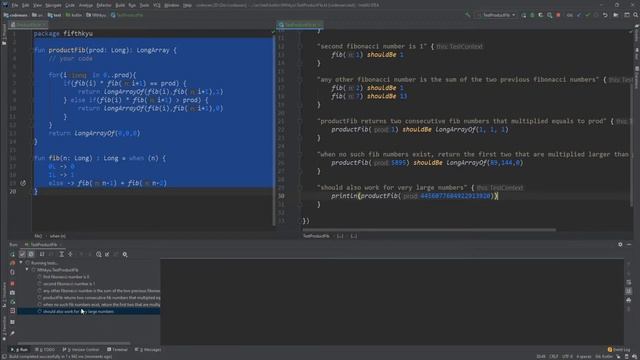Open the Analyze menu
The height and width of the screenshot is (360, 640).
[x=86, y=5]
